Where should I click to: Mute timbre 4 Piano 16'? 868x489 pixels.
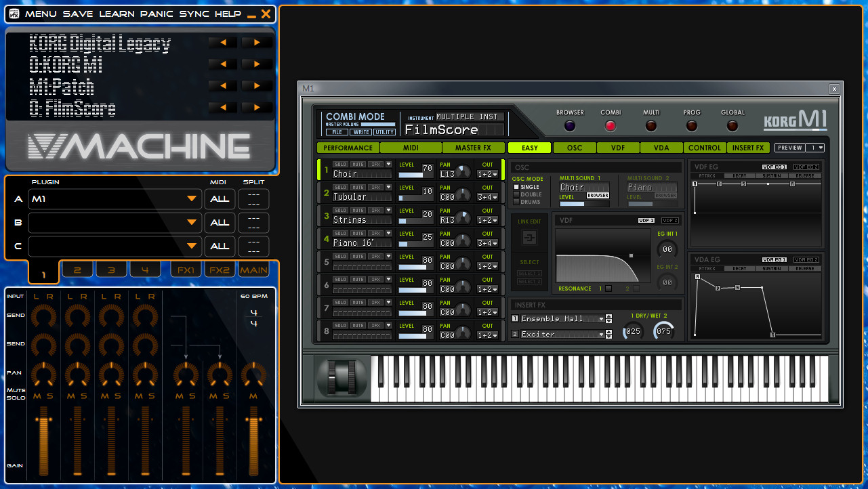click(x=358, y=233)
